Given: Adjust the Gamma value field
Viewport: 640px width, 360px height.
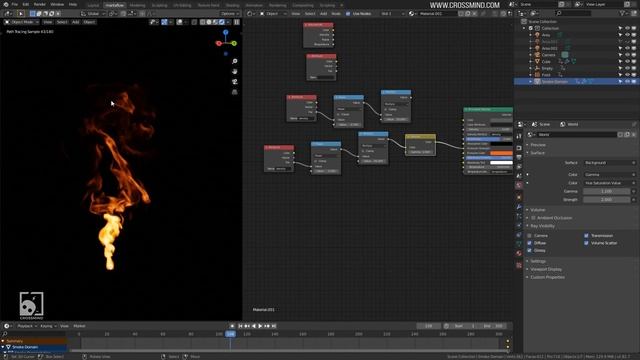Looking at the screenshot, I should tap(607, 191).
